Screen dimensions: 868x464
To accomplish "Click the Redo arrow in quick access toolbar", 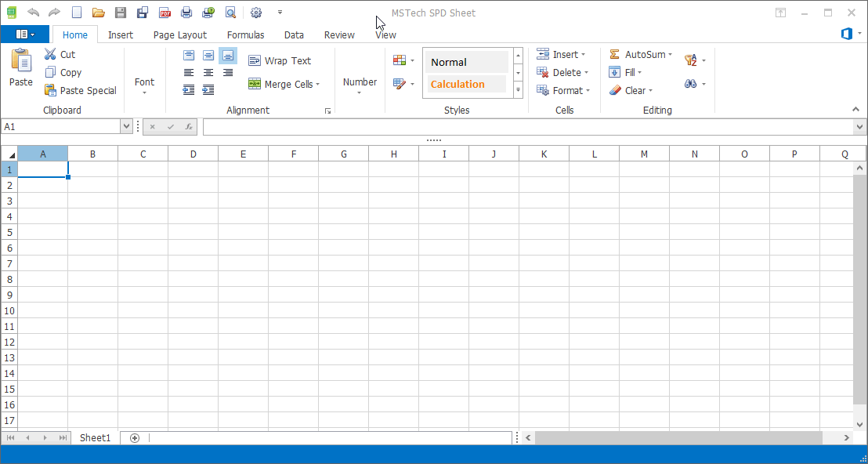I will (54, 13).
